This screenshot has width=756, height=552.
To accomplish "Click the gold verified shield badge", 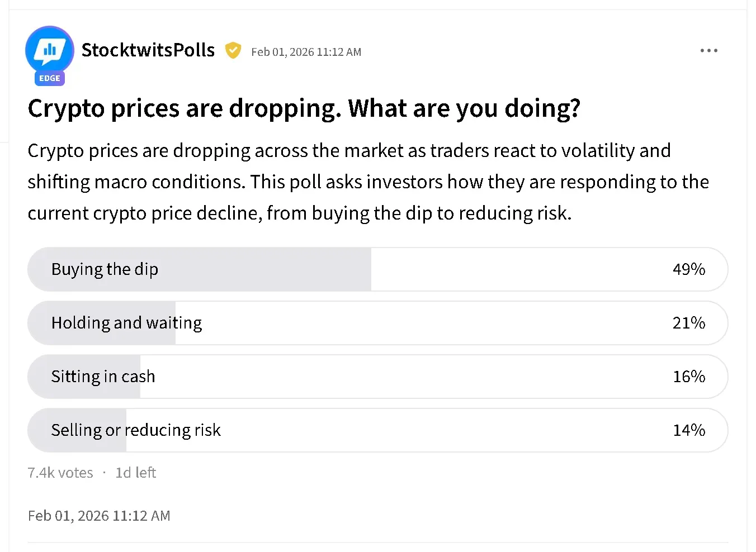I will click(233, 51).
